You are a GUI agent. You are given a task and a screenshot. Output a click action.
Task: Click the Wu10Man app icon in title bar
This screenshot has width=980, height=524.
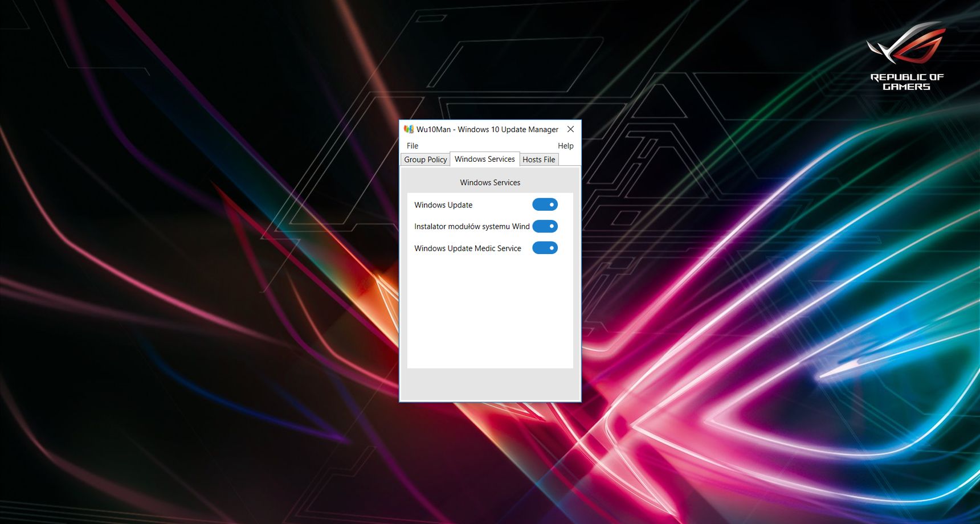coord(409,129)
